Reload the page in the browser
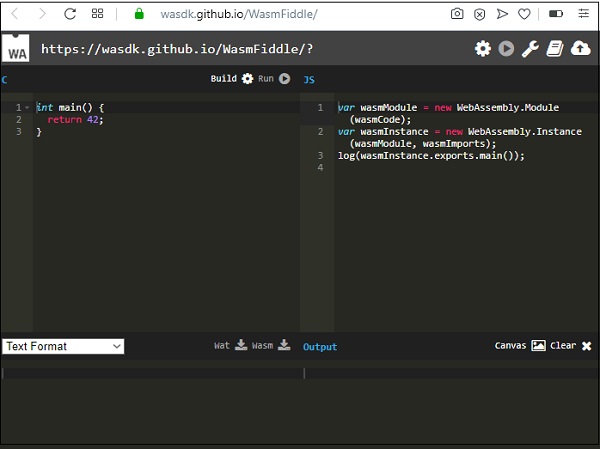600x449 pixels. 70,14
